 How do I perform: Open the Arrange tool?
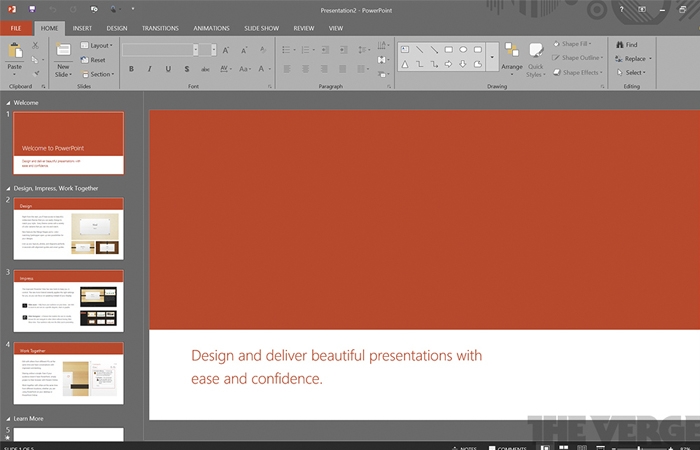(x=512, y=59)
